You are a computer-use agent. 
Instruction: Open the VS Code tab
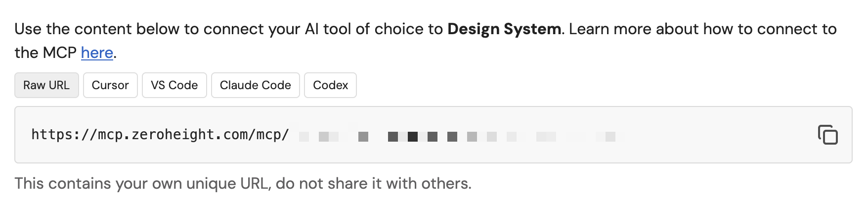174,85
